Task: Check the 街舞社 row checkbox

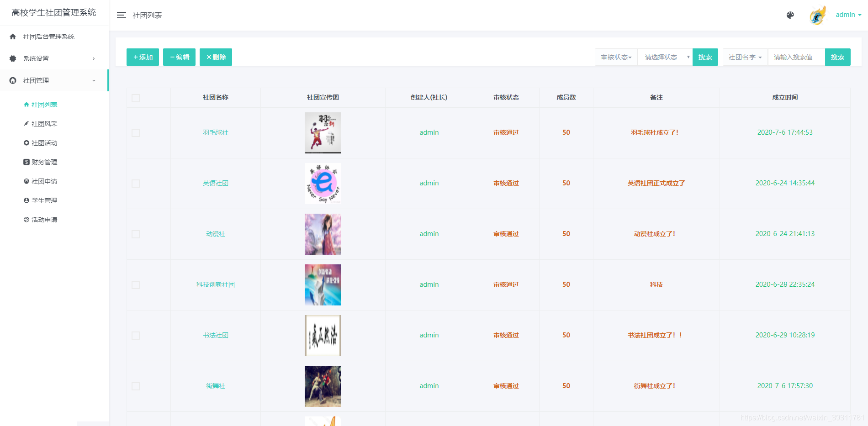Action: [136, 386]
